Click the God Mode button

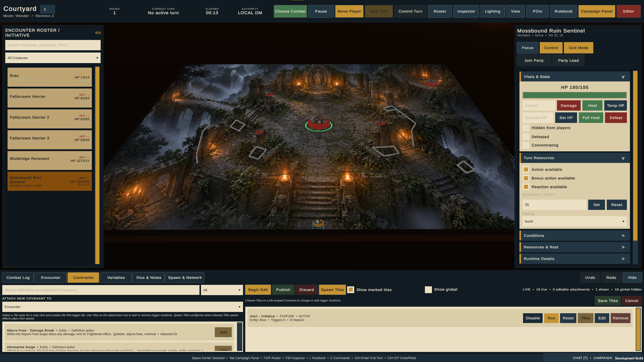pos(578,48)
